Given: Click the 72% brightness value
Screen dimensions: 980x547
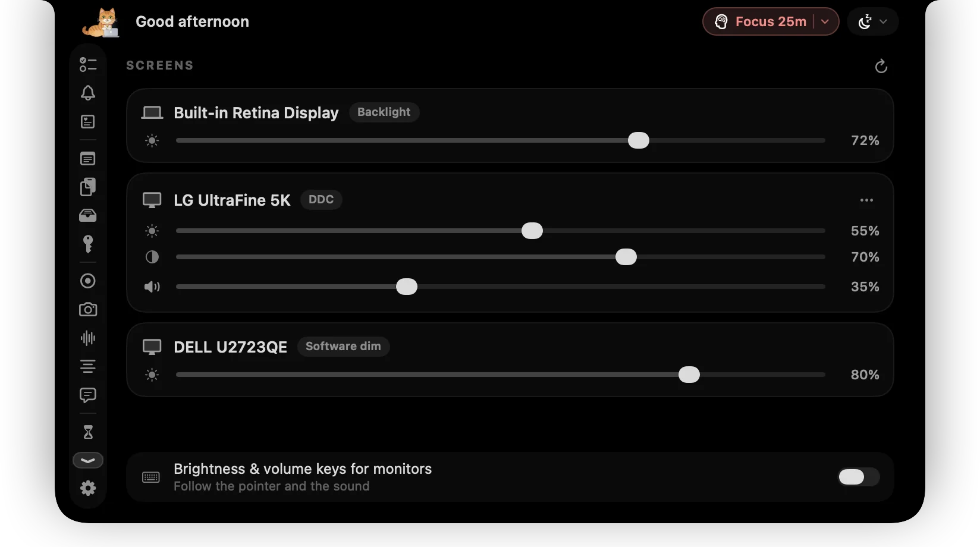Looking at the screenshot, I should [865, 140].
